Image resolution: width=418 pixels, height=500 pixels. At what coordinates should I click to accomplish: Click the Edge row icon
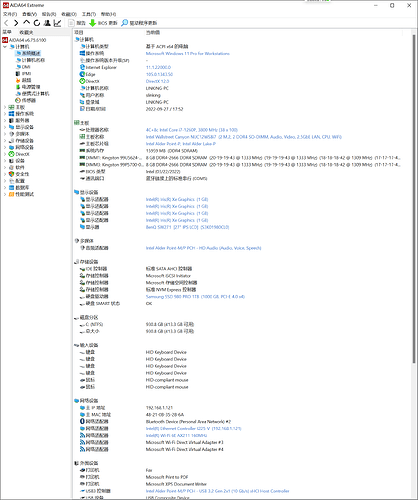point(82,74)
